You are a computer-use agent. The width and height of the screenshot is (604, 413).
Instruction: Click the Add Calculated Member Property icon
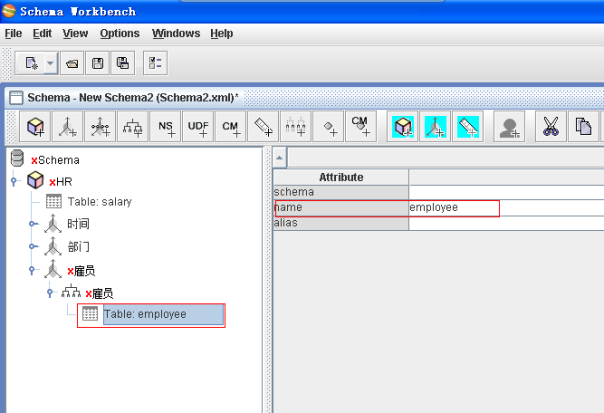click(361, 127)
